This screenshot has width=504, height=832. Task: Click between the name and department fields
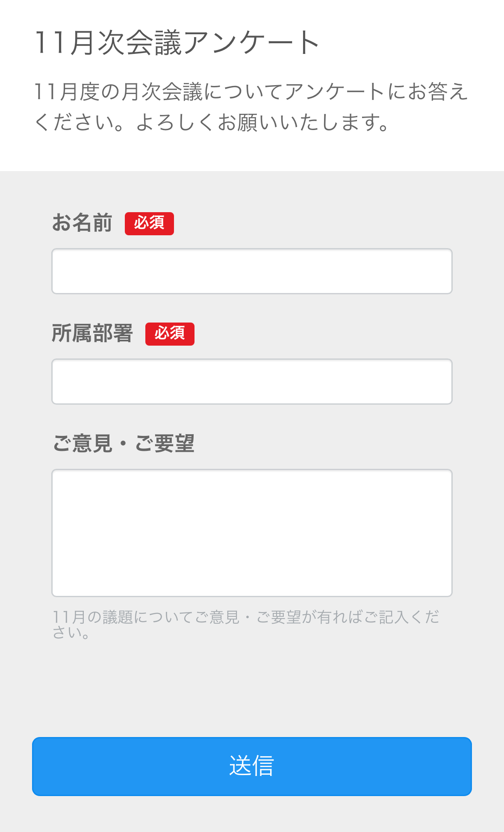point(252,310)
